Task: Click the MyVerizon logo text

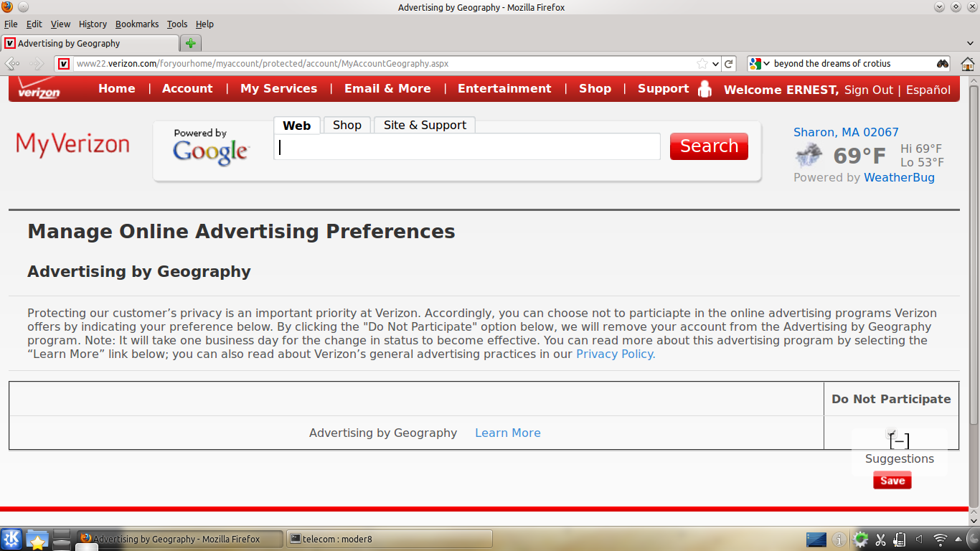Action: coord(72,144)
